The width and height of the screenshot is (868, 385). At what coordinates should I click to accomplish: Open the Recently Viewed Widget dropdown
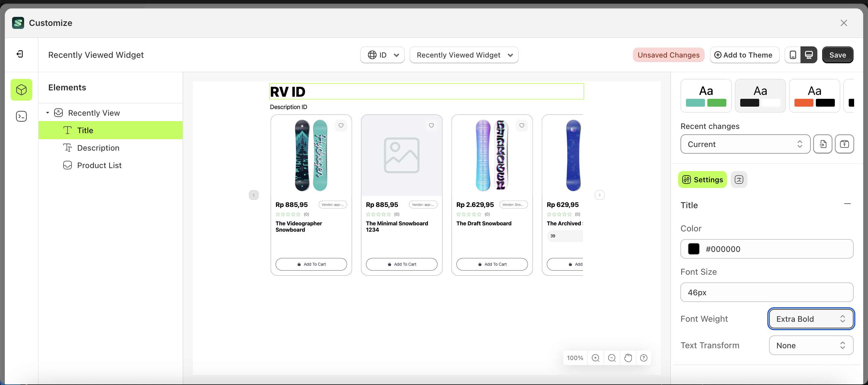[464, 55]
